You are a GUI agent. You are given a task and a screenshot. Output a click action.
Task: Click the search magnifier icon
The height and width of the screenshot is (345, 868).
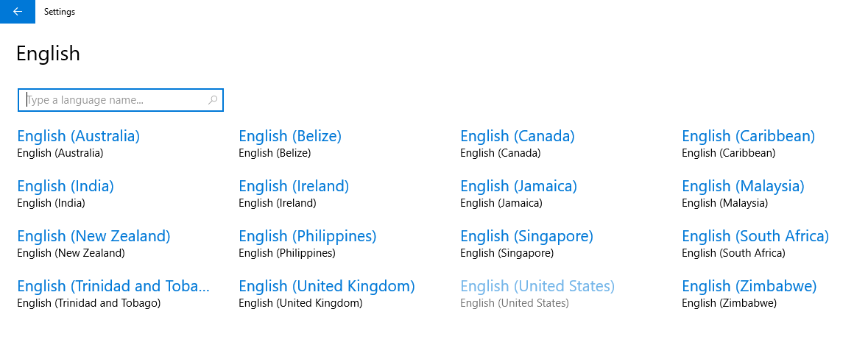[213, 100]
